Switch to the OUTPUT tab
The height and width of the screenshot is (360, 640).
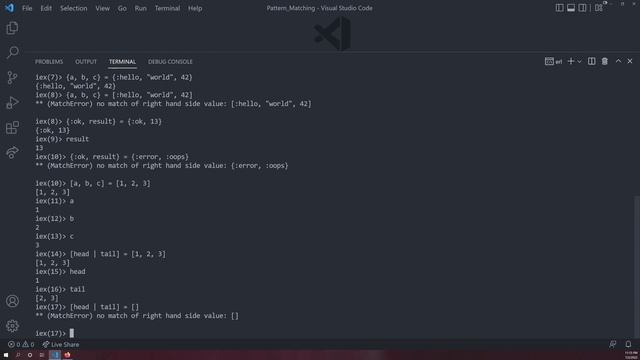point(86,62)
